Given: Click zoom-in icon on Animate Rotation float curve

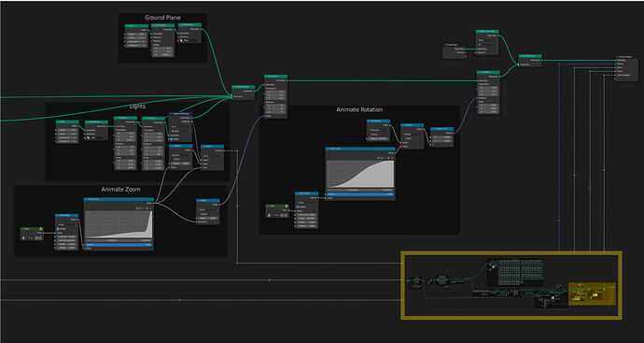Looking at the screenshot, I should point(378,158).
